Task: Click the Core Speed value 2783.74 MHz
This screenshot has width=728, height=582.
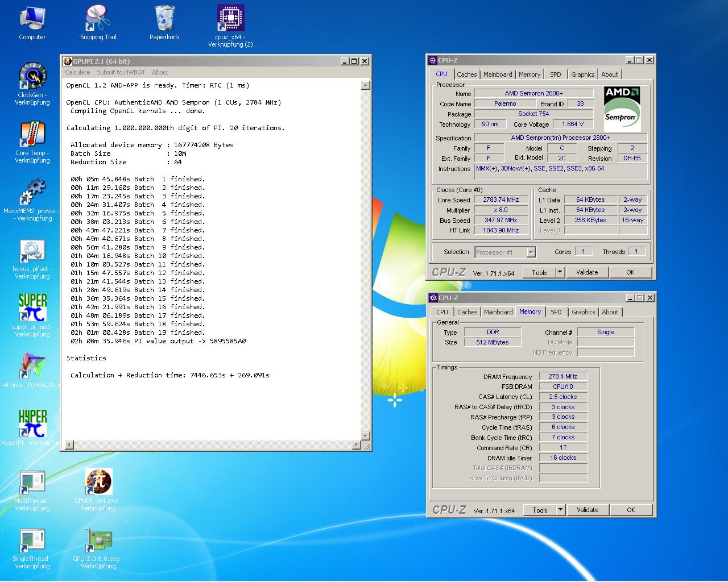Action: pyautogui.click(x=501, y=200)
